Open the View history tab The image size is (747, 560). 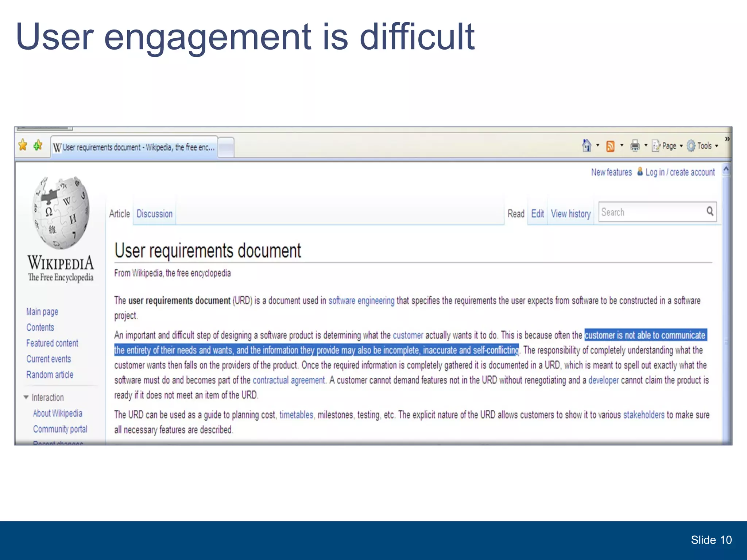point(571,214)
